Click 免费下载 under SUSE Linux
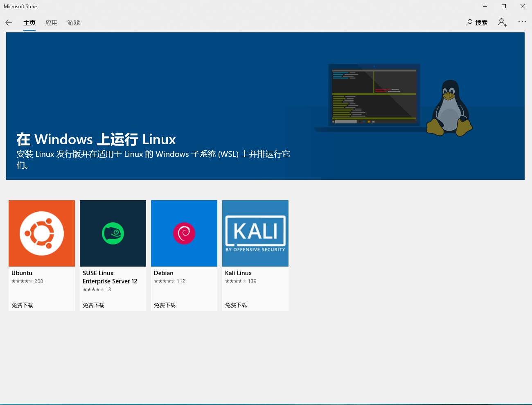Viewport: 532px width, 405px height. coord(94,305)
